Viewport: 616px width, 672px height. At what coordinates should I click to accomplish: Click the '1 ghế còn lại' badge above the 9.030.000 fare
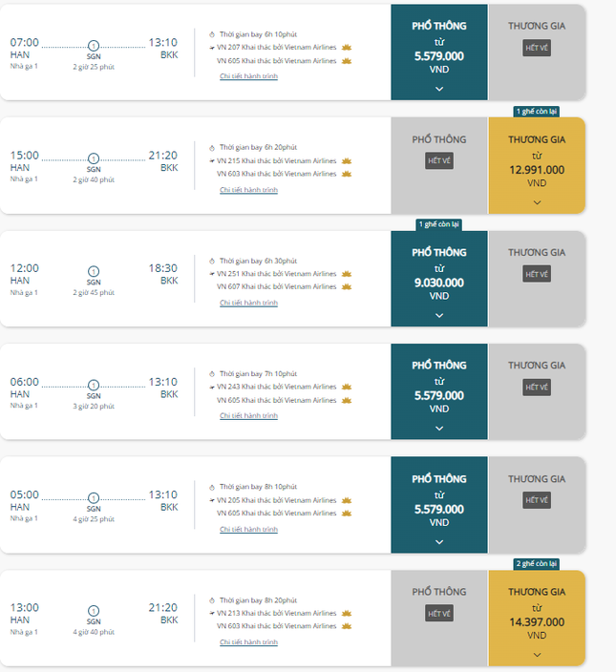pos(439,224)
